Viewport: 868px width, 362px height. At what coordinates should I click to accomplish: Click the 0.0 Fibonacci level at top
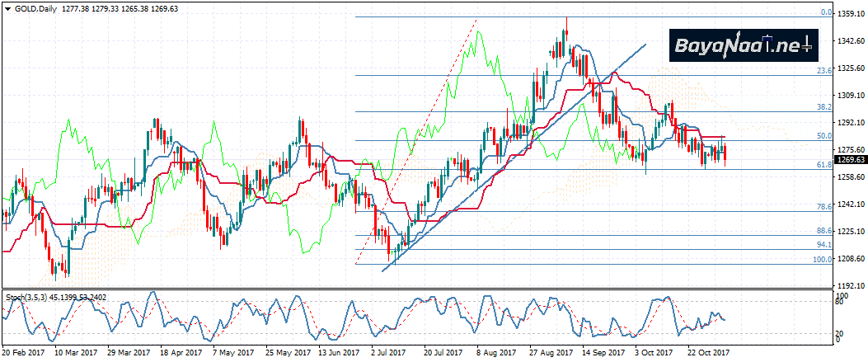click(x=824, y=12)
